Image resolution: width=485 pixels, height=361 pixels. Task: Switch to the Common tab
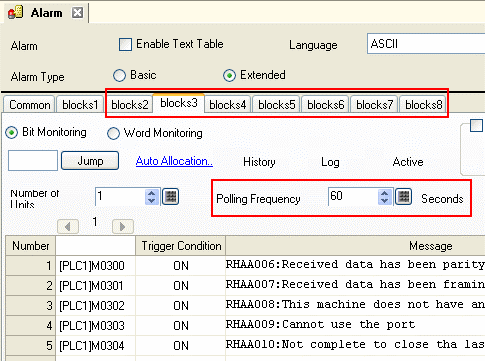(x=29, y=105)
